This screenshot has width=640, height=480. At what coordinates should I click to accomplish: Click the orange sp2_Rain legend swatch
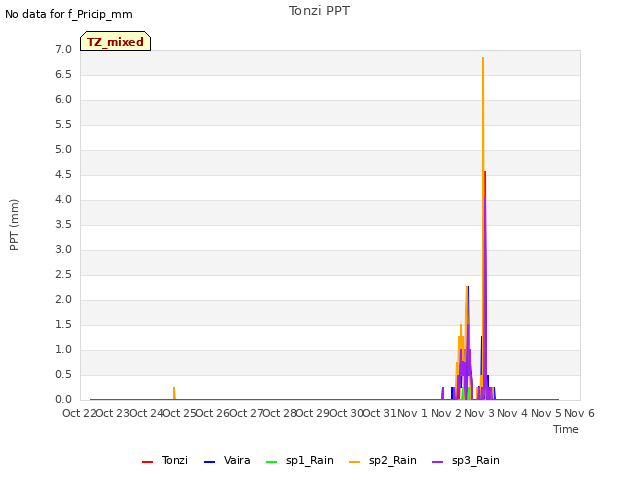click(x=355, y=462)
